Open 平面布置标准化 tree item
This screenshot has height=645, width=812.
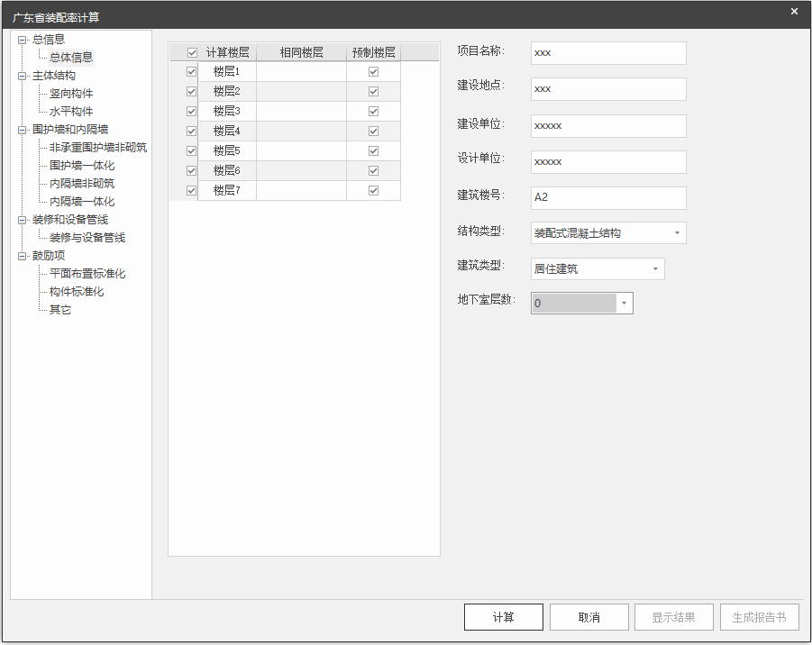pos(87,274)
